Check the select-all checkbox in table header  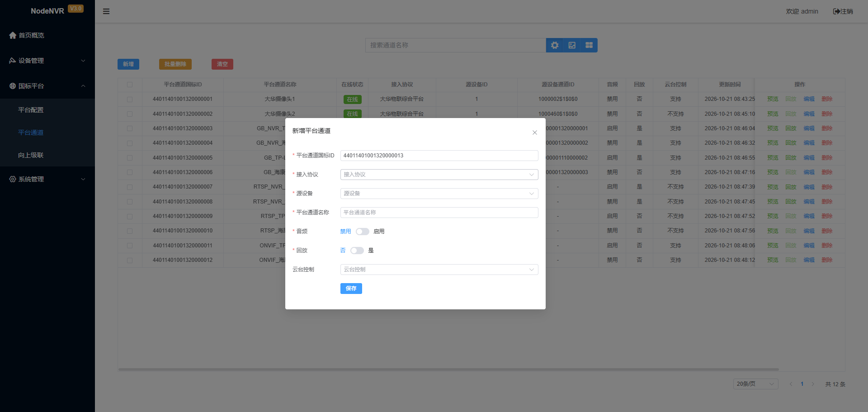130,85
